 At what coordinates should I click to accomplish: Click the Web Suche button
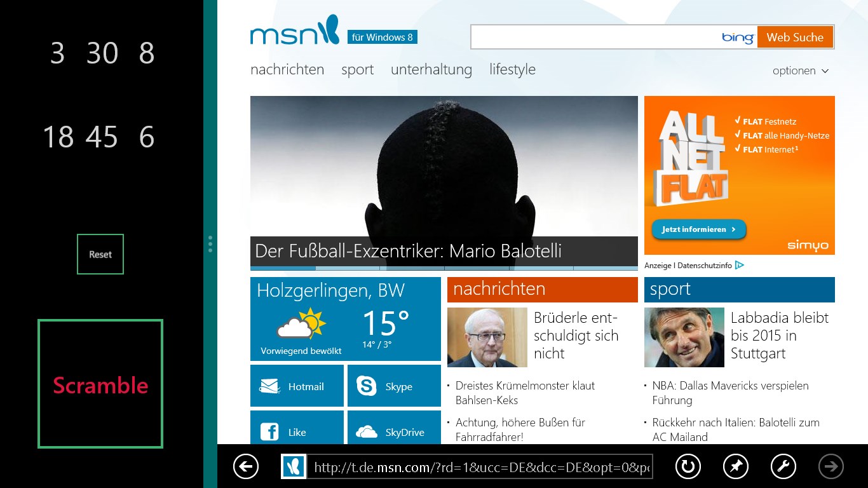click(x=795, y=37)
